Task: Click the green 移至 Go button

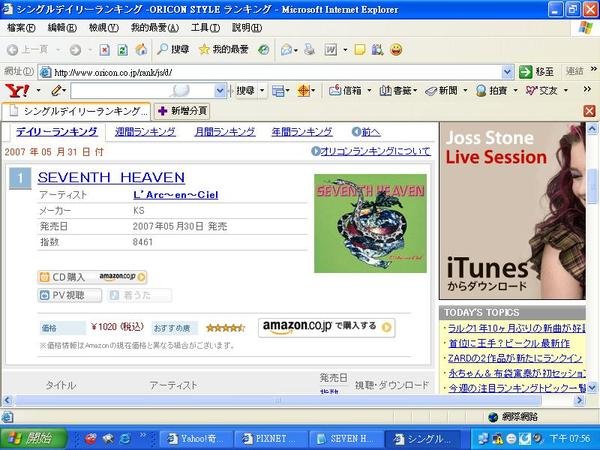Action: (536, 72)
